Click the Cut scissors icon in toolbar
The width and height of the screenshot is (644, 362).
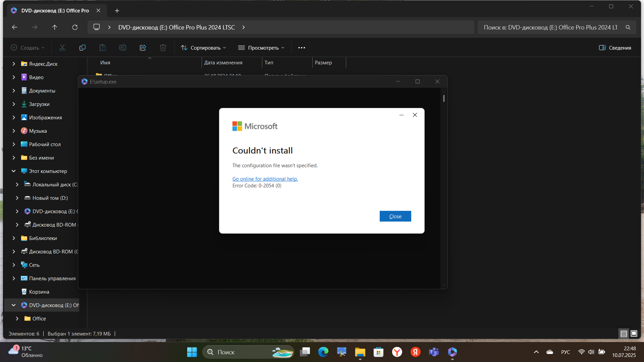pos(62,48)
